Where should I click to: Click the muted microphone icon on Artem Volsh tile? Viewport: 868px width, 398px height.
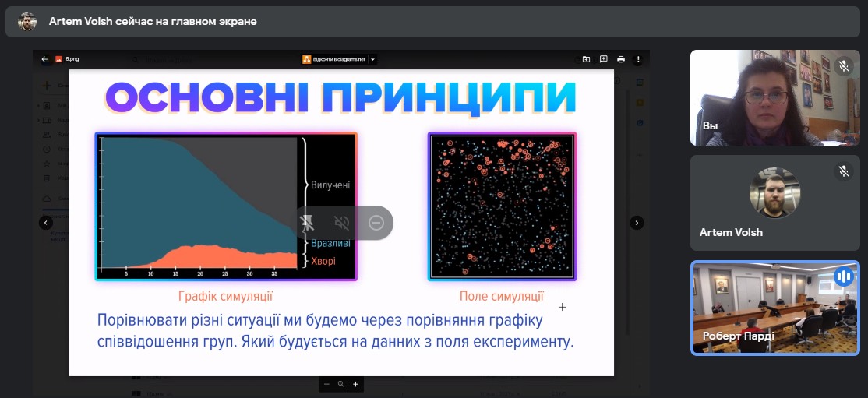(x=843, y=171)
